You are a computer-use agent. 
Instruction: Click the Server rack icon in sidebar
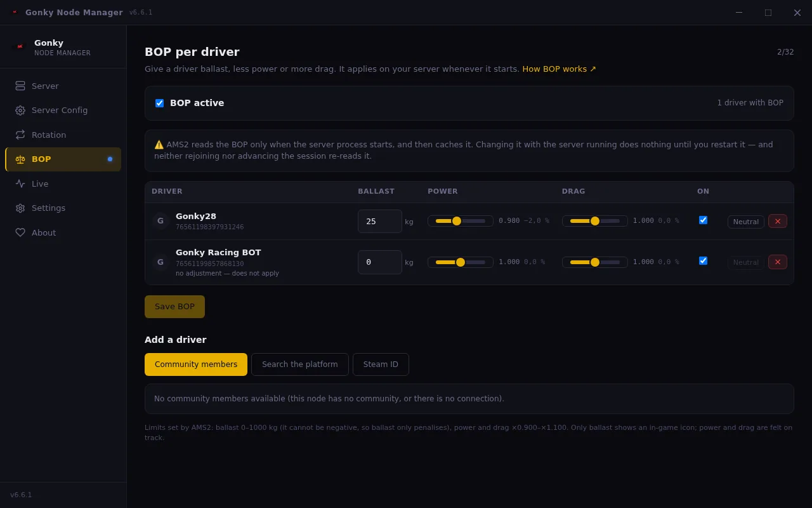click(x=20, y=86)
